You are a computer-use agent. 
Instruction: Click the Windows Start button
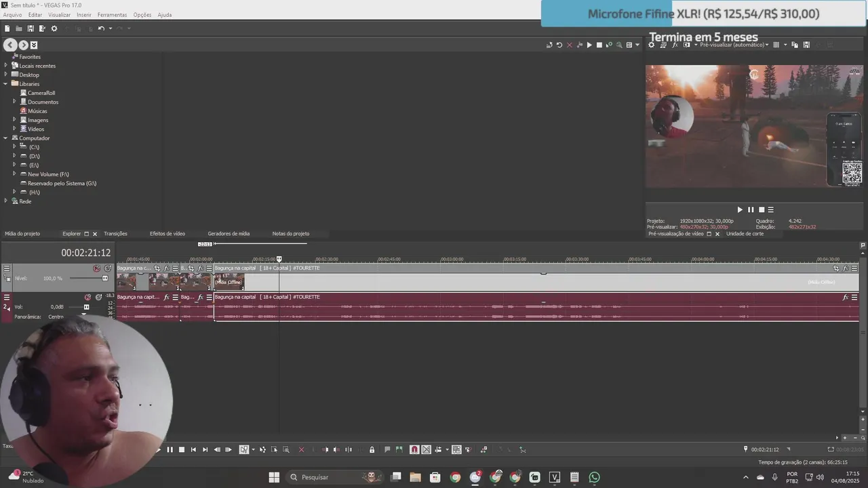coord(274,477)
